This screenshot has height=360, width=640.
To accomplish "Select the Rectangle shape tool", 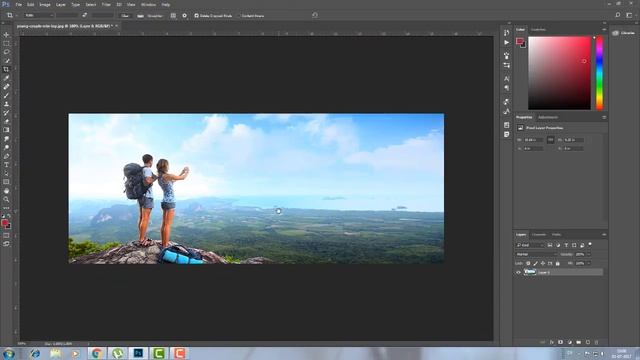I will (6, 182).
